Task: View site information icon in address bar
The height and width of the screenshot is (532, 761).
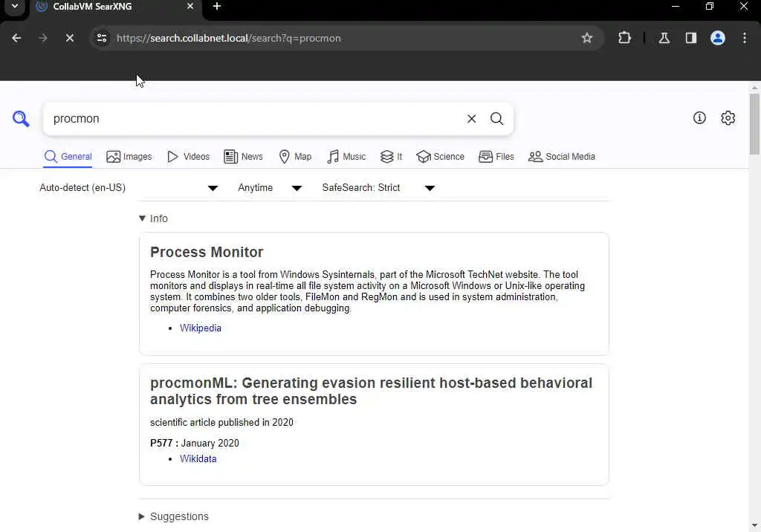Action: [101, 38]
